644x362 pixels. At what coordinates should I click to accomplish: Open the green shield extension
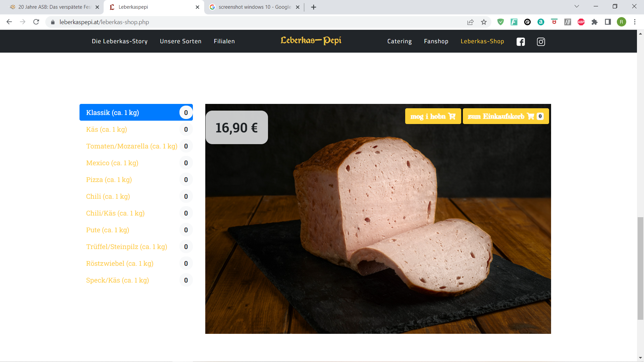[500, 22]
